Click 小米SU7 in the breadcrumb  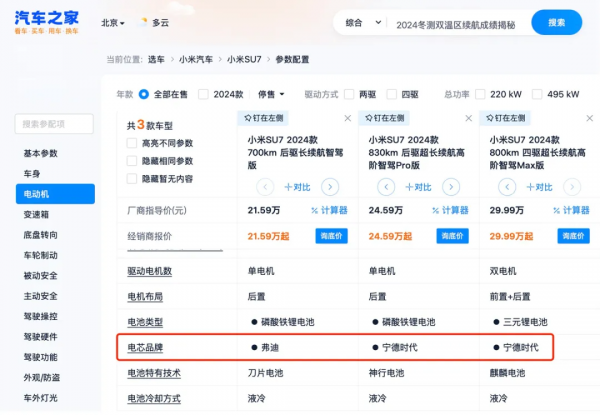pos(244,59)
